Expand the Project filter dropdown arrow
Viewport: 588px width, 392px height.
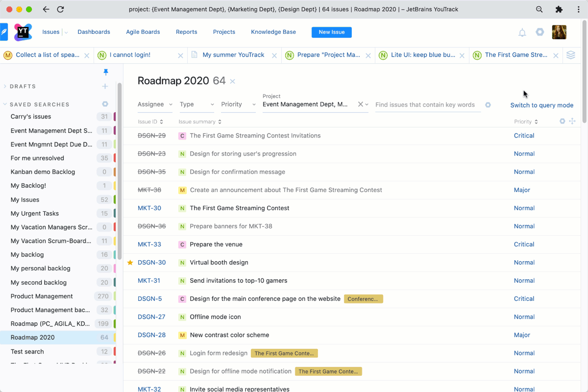[366, 104]
